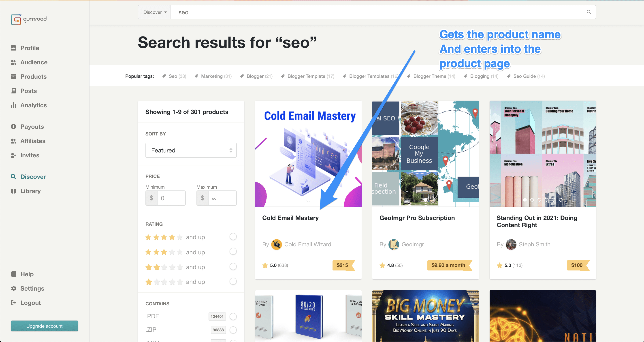Viewport: 644px width, 342px height.
Task: Select the .PDF contains filter
Action: tap(233, 317)
